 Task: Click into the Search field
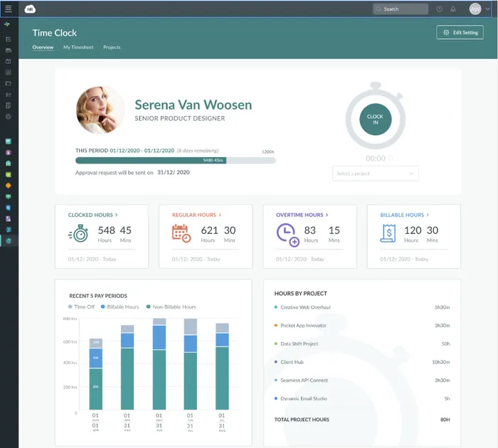click(x=401, y=9)
